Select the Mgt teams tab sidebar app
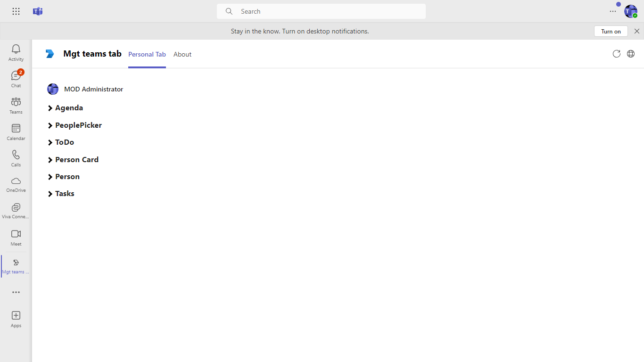Image resolution: width=644 pixels, height=362 pixels. [x=16, y=266]
